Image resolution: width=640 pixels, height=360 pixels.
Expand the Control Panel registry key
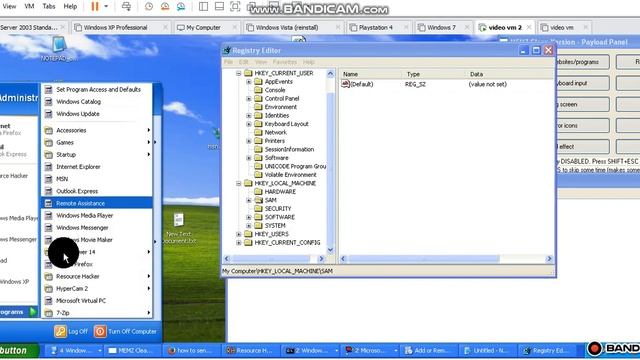tap(249, 98)
